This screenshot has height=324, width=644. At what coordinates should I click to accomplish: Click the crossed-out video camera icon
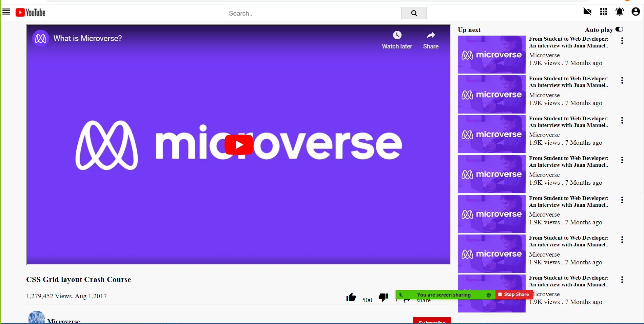tap(587, 12)
